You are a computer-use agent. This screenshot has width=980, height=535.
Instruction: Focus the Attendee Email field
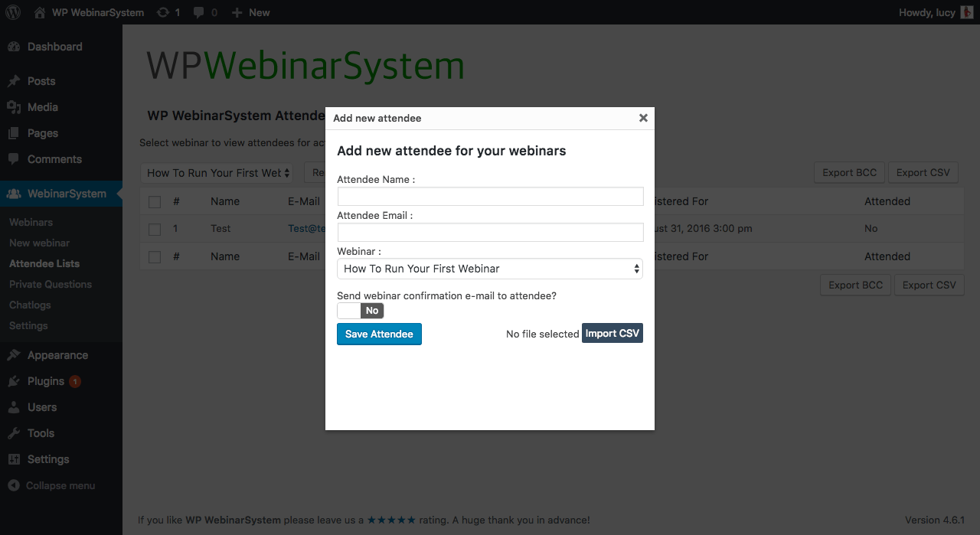tap(490, 232)
